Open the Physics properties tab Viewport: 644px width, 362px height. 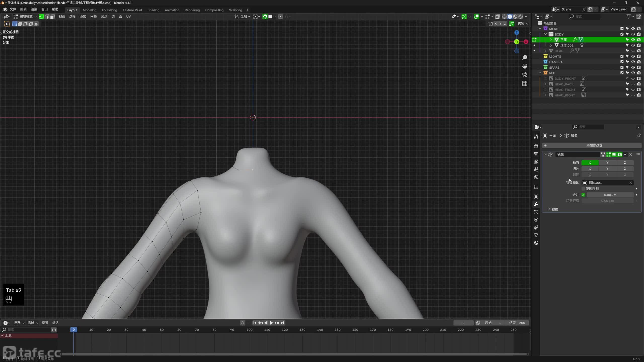tap(536, 220)
